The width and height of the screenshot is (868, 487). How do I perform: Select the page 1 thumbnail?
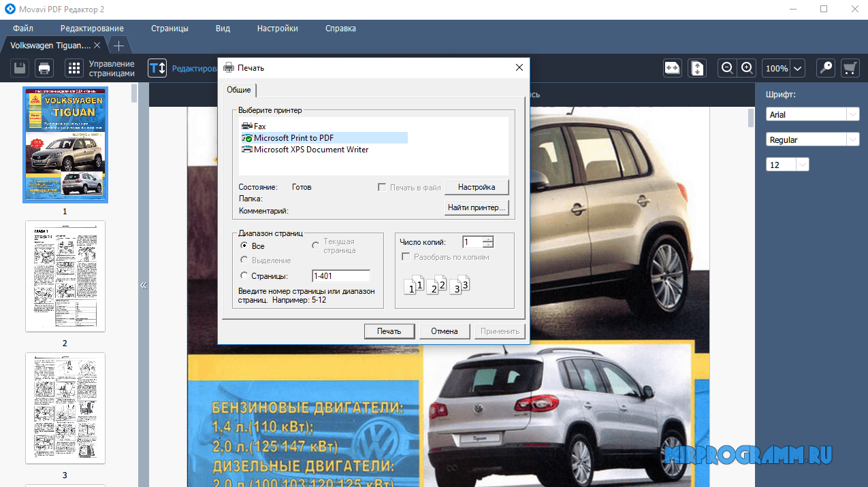65,145
